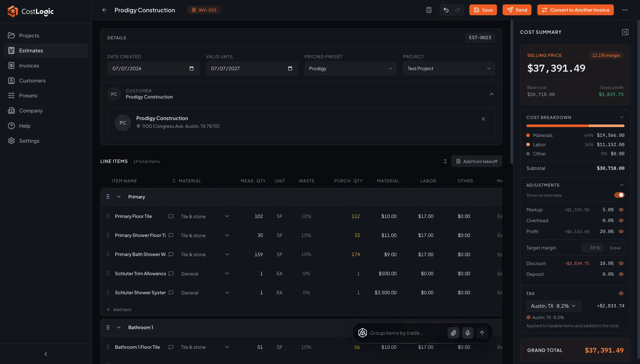Open Settings in the sidebar
This screenshot has height=364, width=640.
[46, 141]
